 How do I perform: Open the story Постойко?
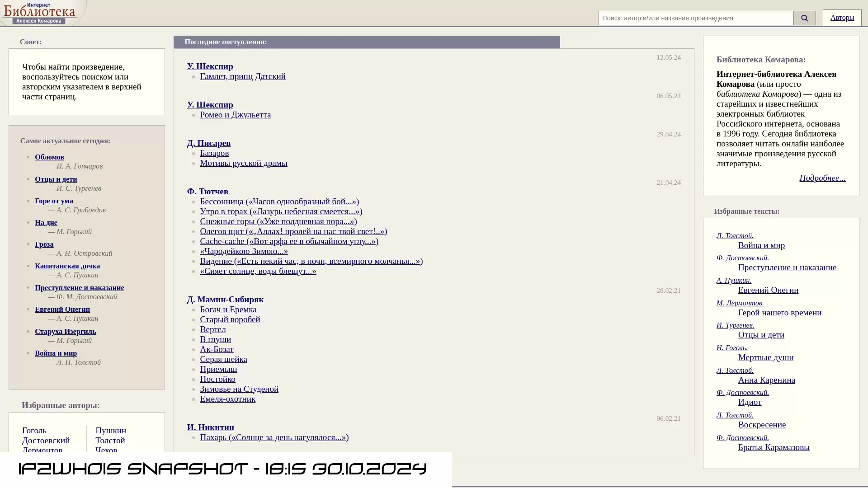click(218, 379)
